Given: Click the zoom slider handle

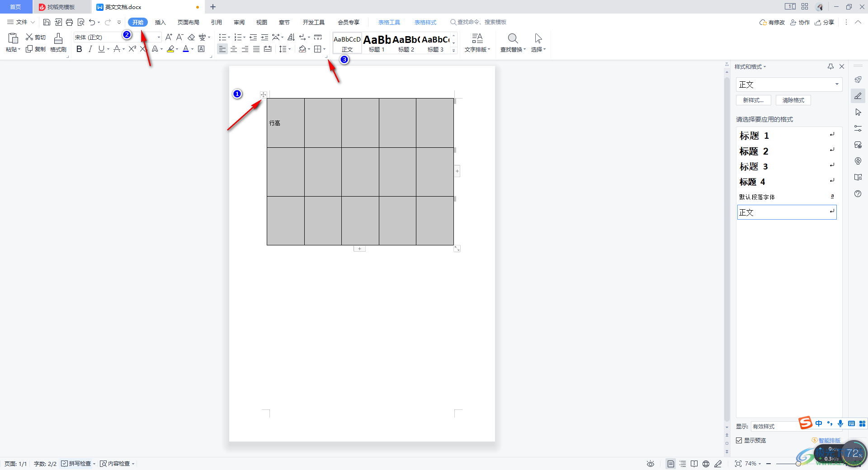Looking at the screenshot, I should (x=798, y=464).
